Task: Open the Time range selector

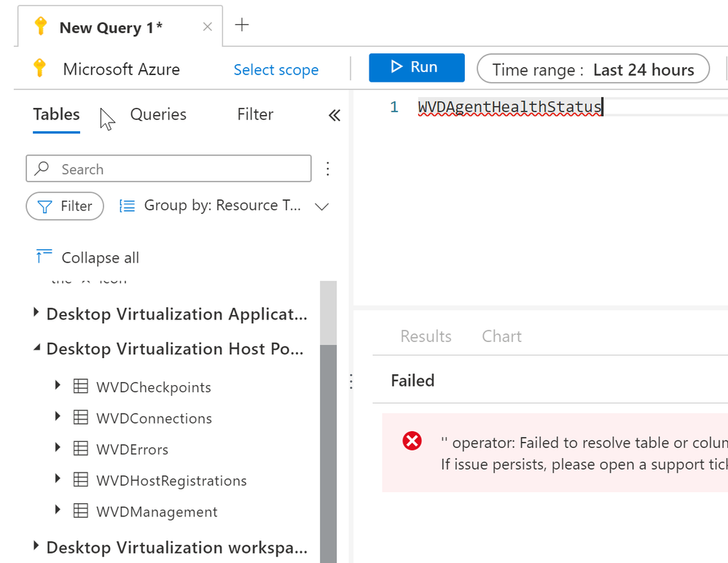Action: (592, 70)
